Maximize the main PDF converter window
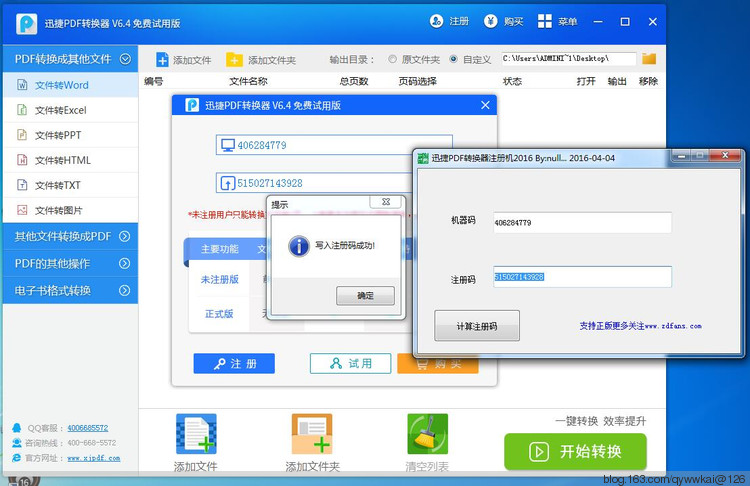Screen dimensions: 750x486 click(625, 22)
